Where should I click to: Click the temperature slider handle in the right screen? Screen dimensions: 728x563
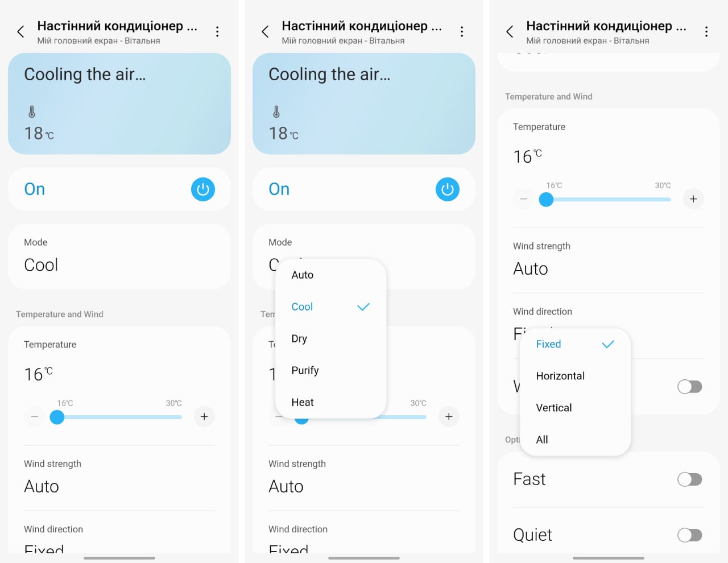coord(546,200)
